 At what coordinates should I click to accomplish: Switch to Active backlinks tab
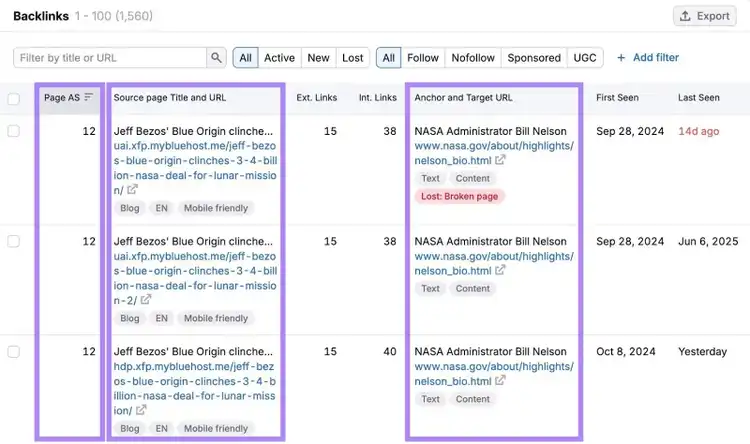click(279, 58)
